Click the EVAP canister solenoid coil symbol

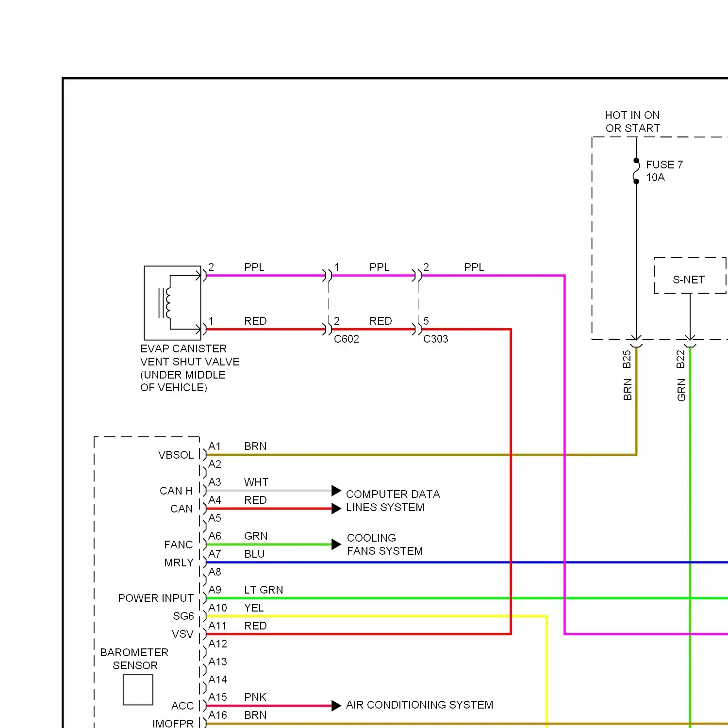[x=165, y=303]
